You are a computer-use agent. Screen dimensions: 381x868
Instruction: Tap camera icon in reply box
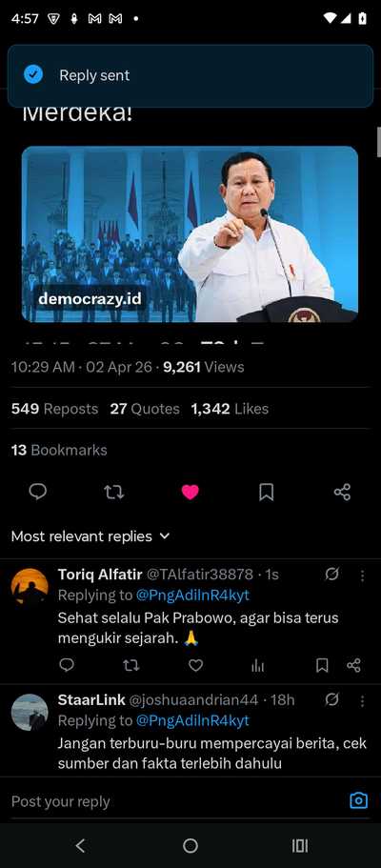358,800
